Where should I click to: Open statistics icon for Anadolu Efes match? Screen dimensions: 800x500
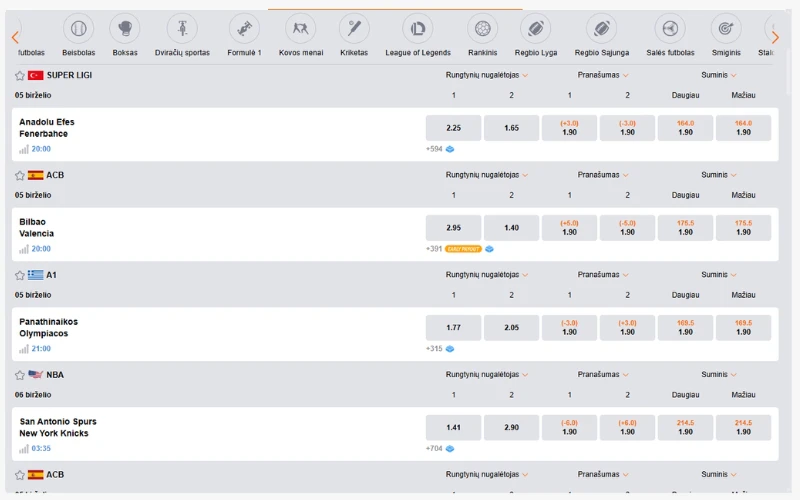pyautogui.click(x=23, y=149)
